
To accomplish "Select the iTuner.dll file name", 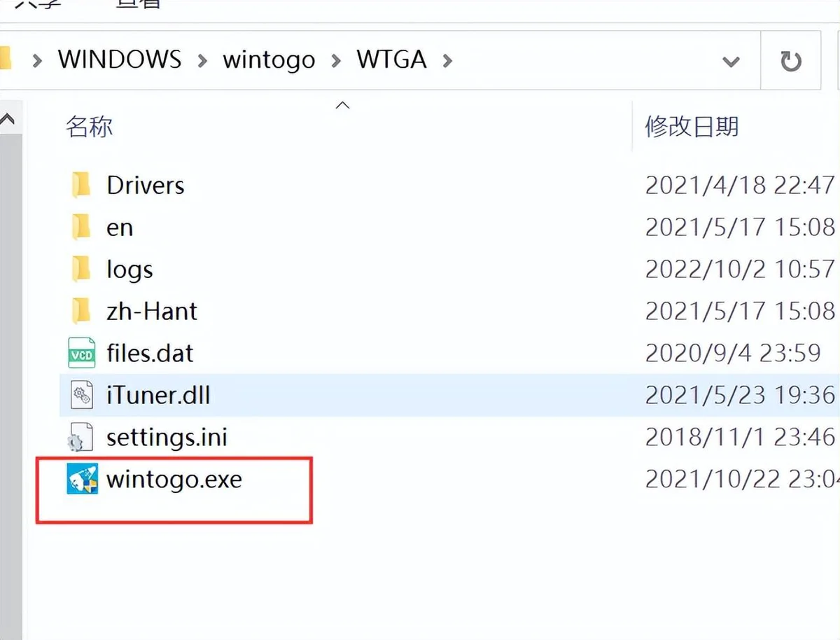I will click(x=158, y=396).
